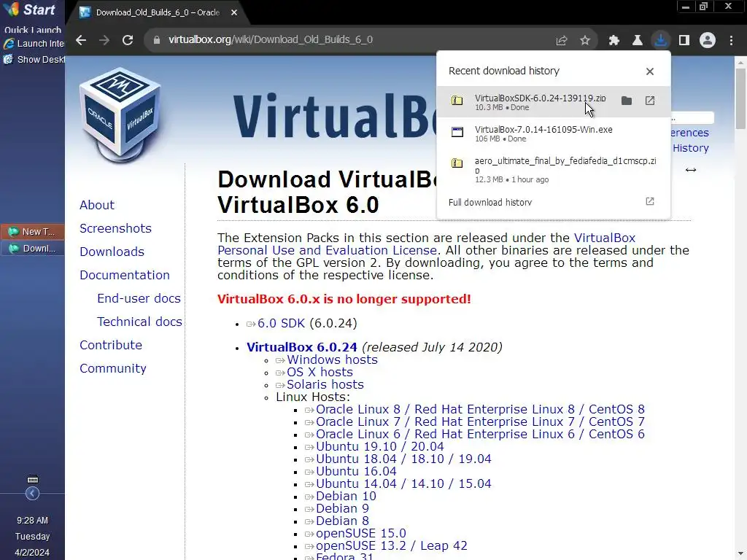Download Windows hosts build

pyautogui.click(x=332, y=359)
